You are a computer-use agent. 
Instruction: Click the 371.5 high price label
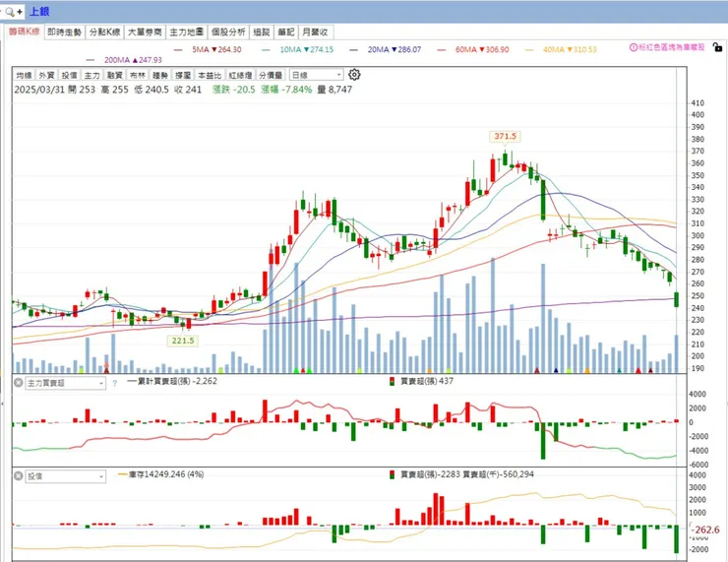click(505, 136)
